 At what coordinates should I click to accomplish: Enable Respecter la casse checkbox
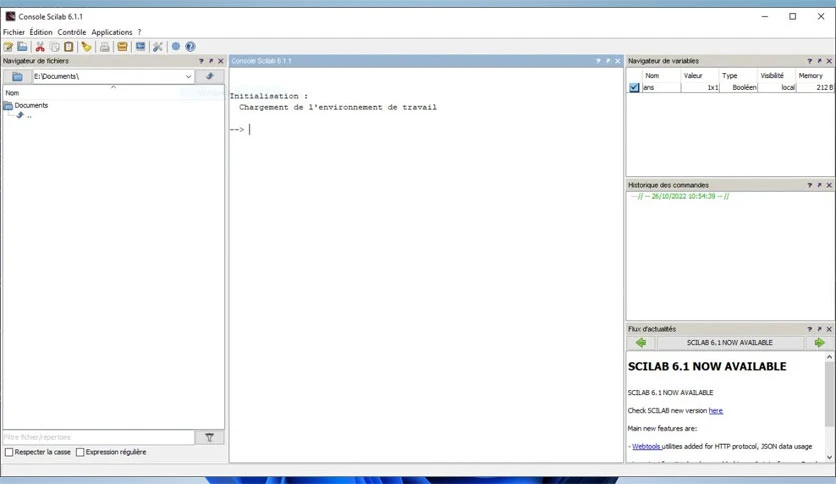(x=9, y=453)
